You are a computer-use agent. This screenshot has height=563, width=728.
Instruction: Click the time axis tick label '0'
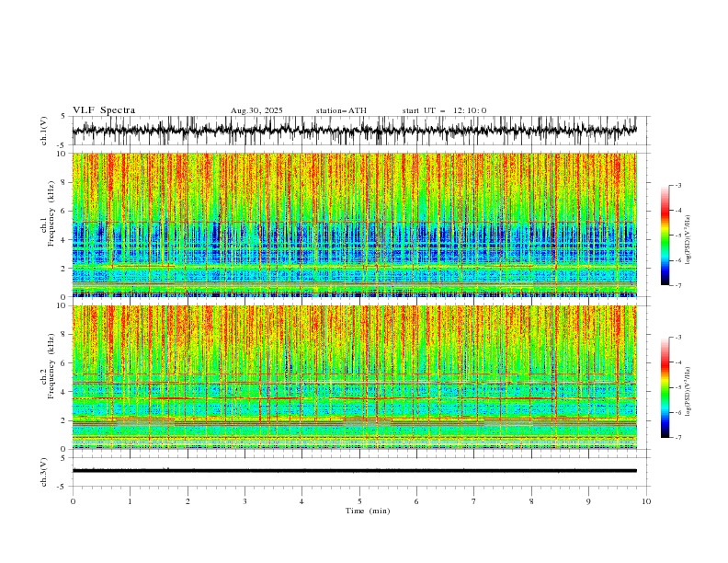pos(73,501)
